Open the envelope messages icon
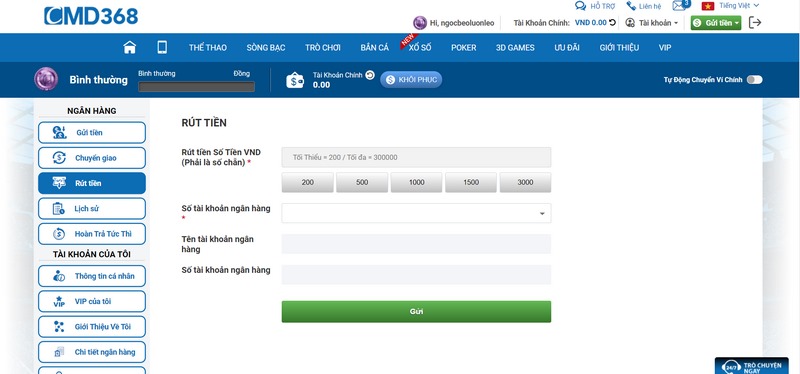Screen dimensions: 800x374 [679, 6]
